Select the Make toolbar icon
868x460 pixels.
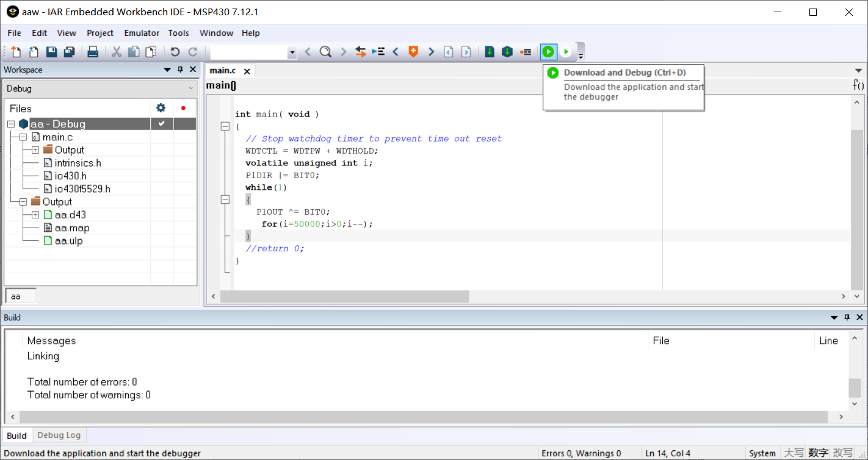coord(507,51)
